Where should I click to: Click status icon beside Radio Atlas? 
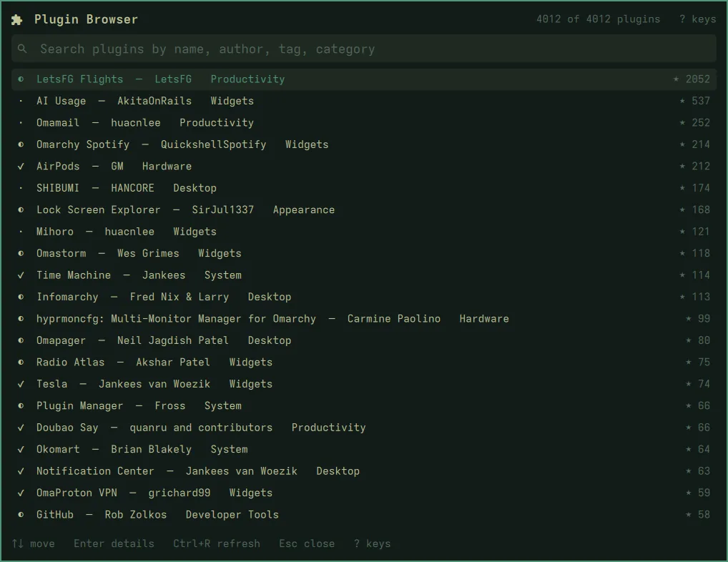point(21,363)
